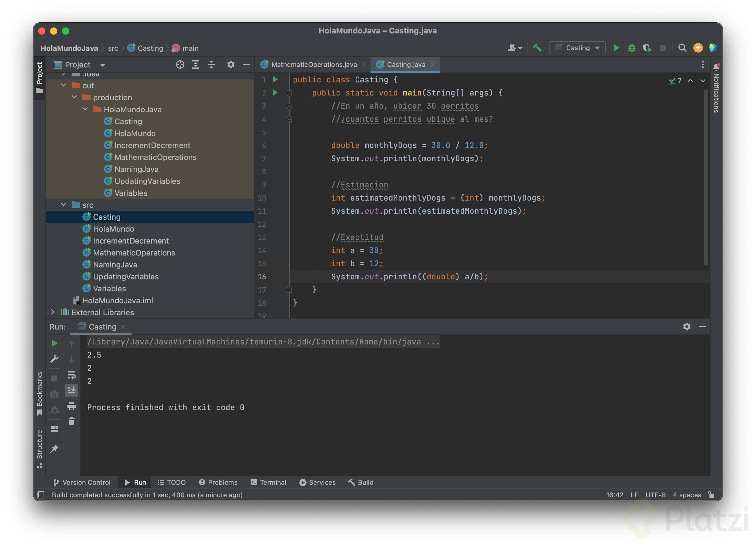The image size is (756, 545).
Task: Open Search Everywhere magnifier icon
Action: (x=682, y=48)
